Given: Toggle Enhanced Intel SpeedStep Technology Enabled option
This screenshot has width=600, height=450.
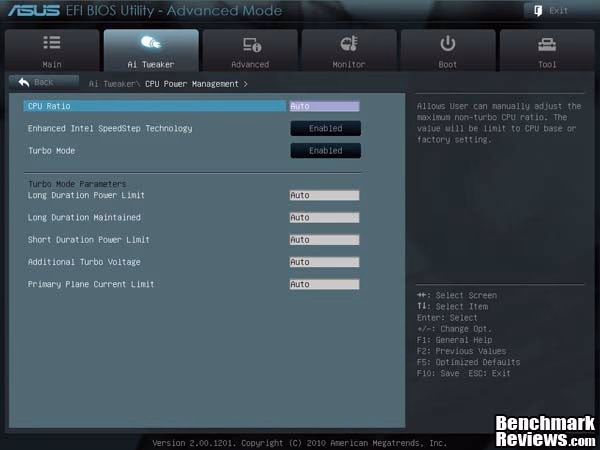Looking at the screenshot, I should click(326, 128).
